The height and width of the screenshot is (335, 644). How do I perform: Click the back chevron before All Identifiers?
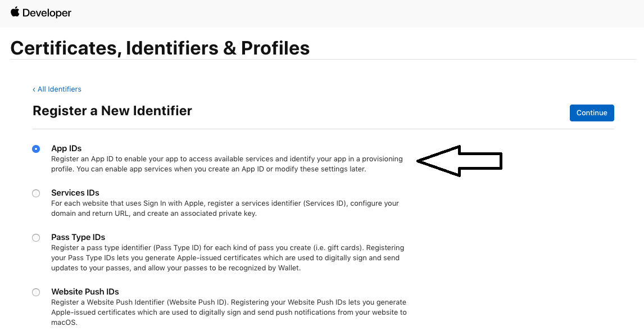tap(34, 89)
